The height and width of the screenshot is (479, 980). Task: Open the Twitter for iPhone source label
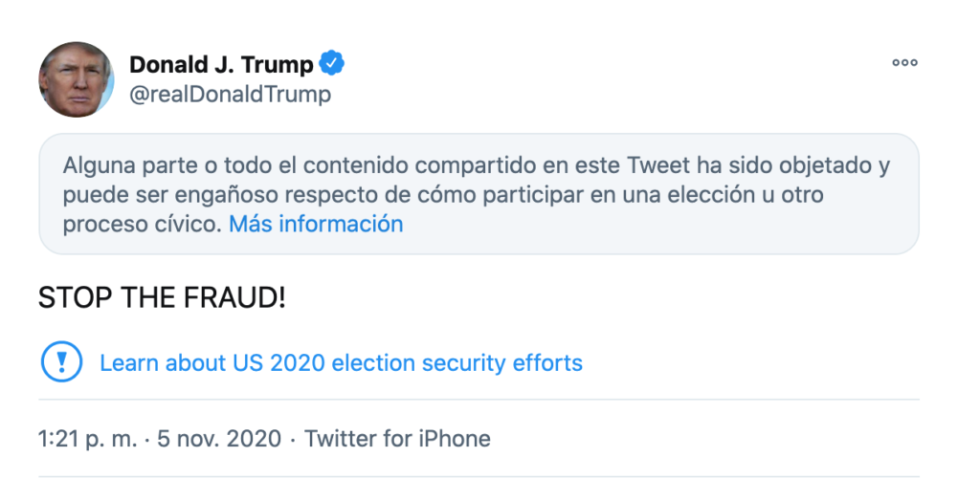coord(397,439)
